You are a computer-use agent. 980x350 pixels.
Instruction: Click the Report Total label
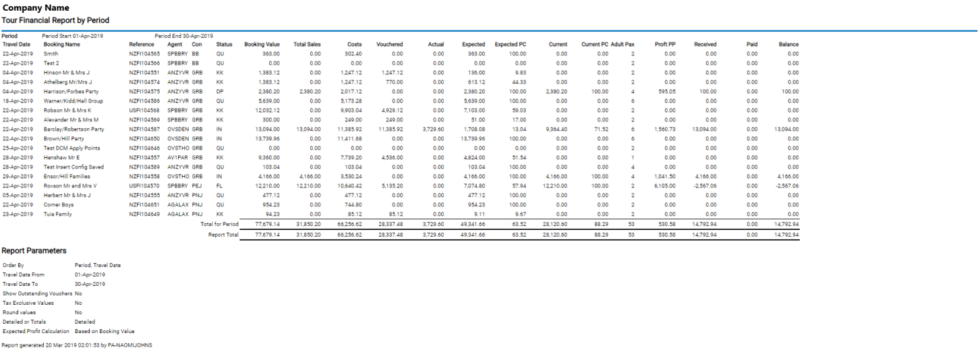click(223, 235)
